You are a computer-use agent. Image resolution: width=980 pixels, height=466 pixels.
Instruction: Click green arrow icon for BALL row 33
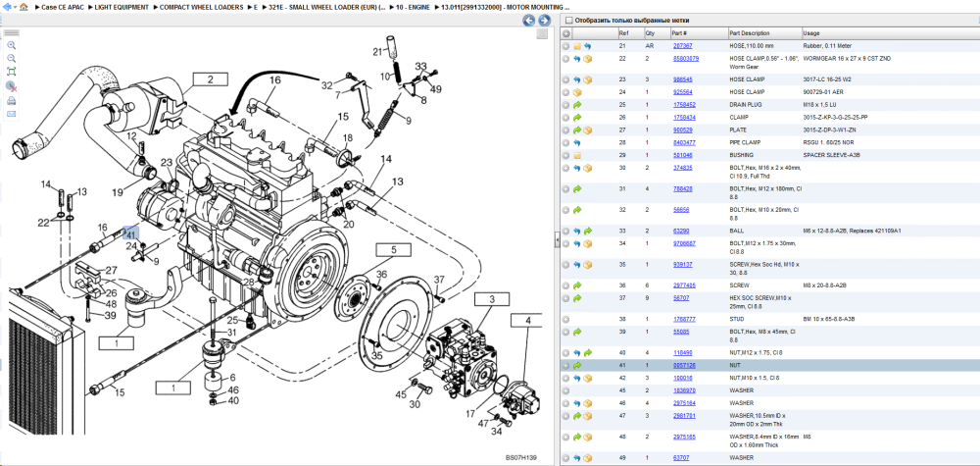(587, 231)
